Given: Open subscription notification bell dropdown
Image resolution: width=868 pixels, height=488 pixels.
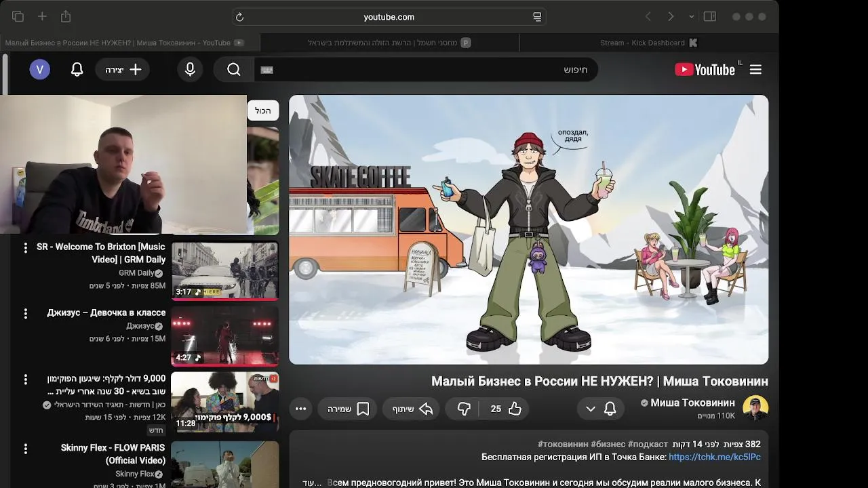Looking at the screenshot, I should [600, 409].
